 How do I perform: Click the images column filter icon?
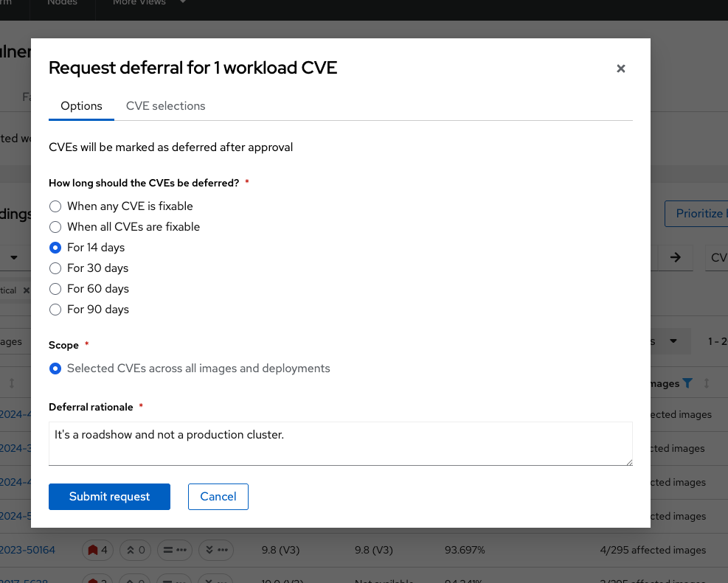(687, 383)
